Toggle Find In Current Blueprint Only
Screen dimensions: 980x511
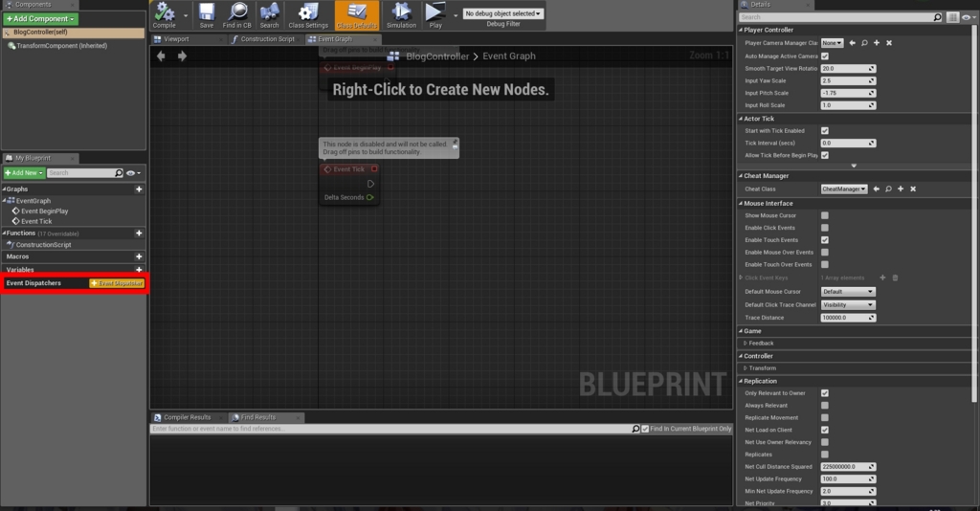pos(645,429)
